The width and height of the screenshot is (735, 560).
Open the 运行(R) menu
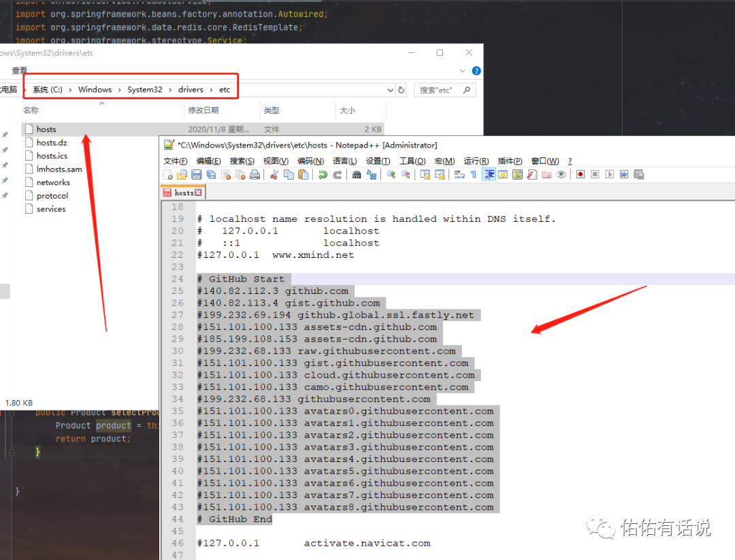476,161
